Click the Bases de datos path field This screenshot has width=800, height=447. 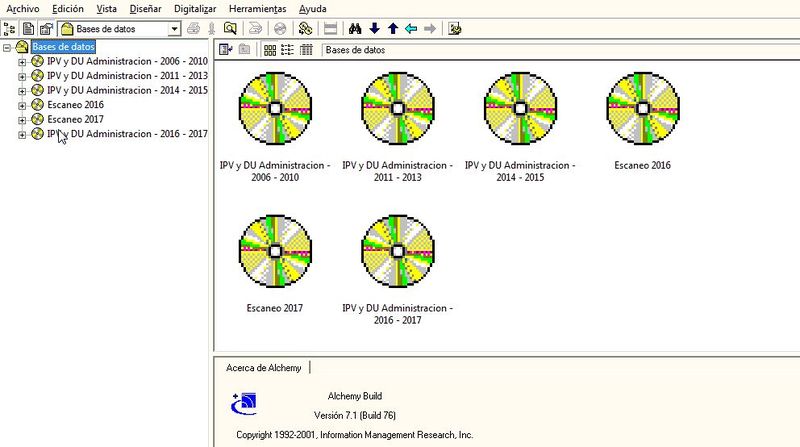pyautogui.click(x=560, y=50)
